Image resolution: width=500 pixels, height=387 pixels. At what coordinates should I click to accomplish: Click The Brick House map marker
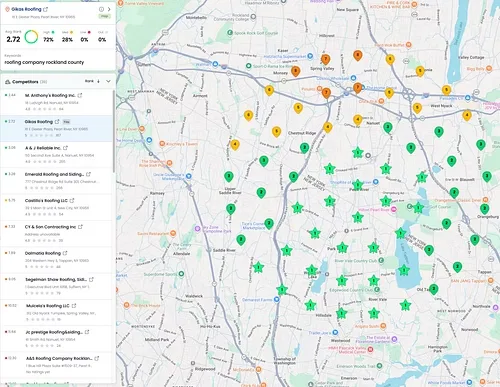[x=126, y=305]
